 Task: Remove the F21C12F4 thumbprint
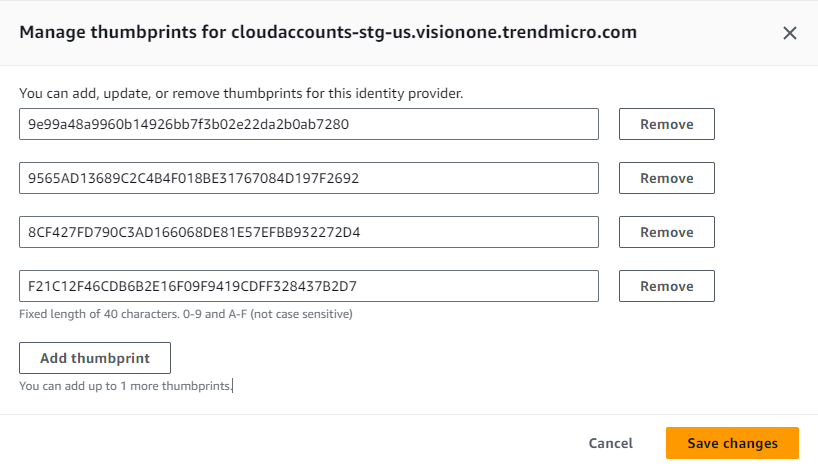pos(666,287)
